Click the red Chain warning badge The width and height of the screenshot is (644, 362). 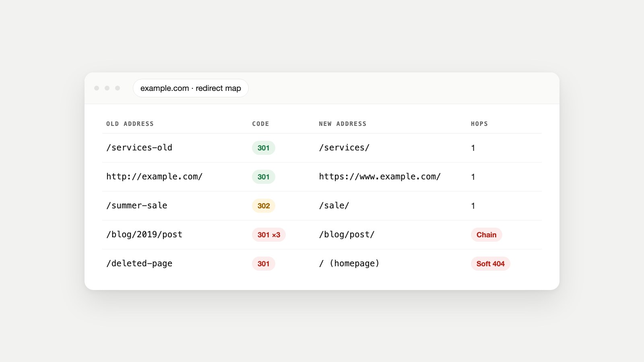[x=487, y=234]
